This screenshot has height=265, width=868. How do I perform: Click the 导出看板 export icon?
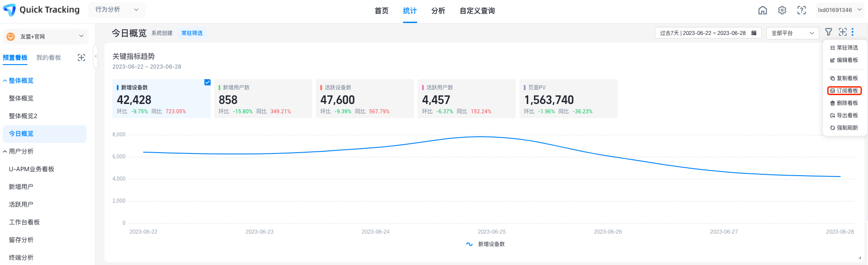click(833, 115)
